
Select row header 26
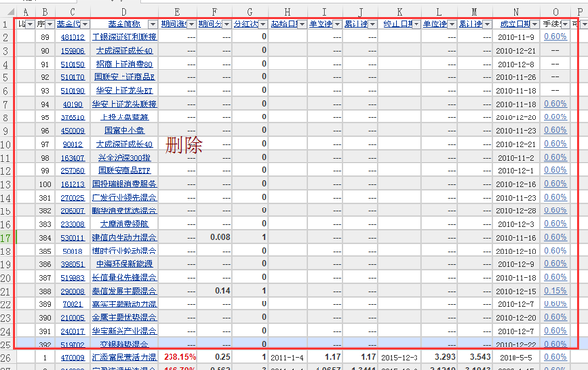point(6,358)
